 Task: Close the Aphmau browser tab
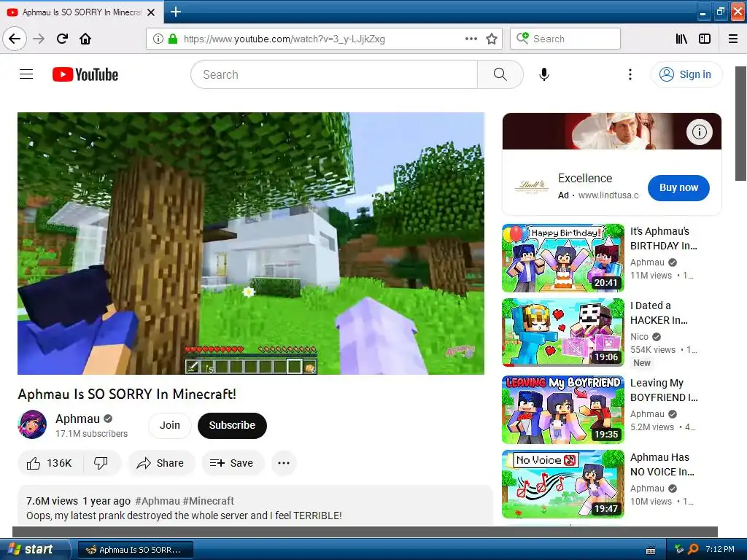[151, 12]
